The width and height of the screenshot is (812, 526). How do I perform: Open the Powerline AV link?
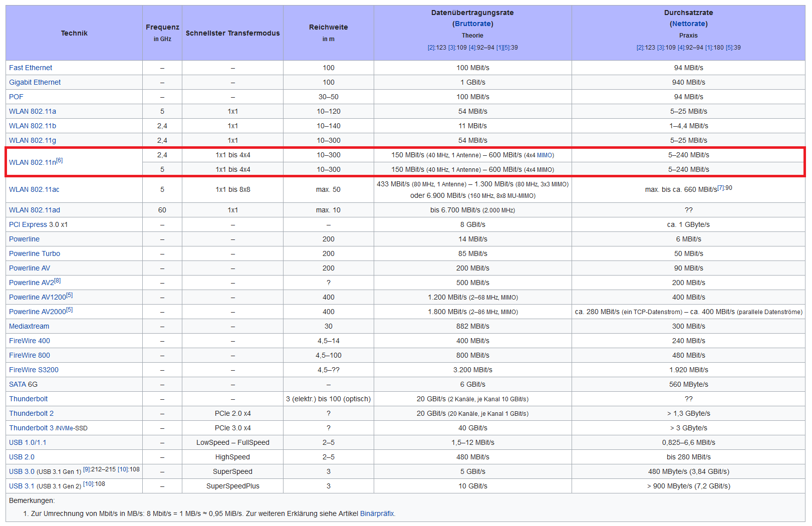pos(30,268)
